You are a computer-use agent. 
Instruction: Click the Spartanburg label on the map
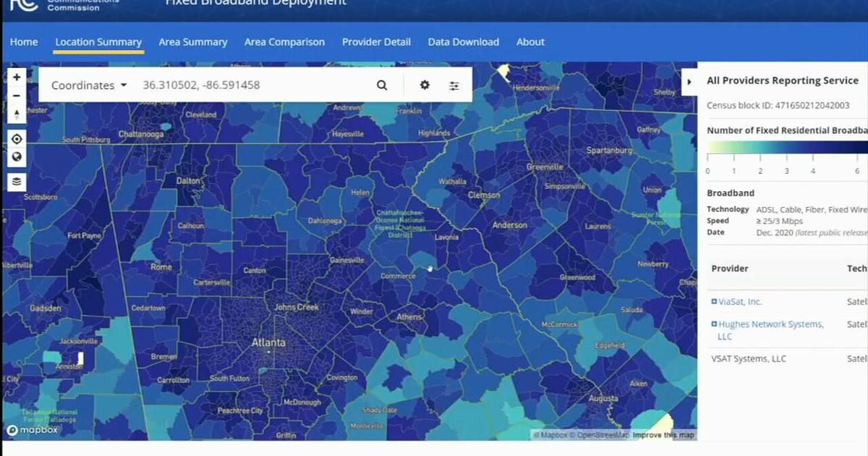[x=609, y=151]
